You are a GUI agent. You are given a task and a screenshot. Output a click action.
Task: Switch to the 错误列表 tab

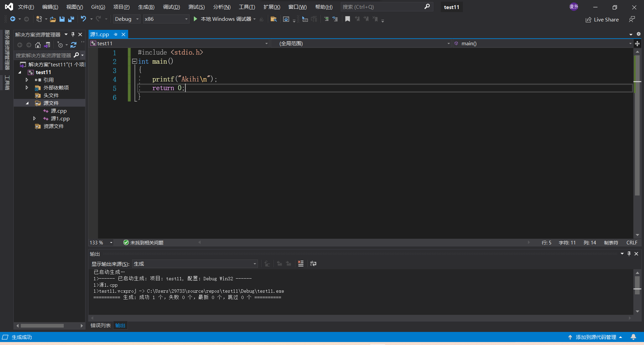[100, 325]
